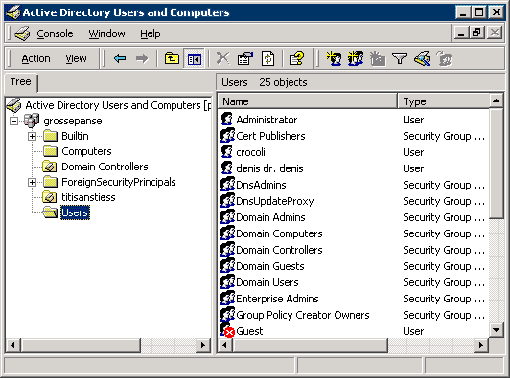Click the tree pane scroll right arrow
This screenshot has height=378, width=510.
[203, 345]
